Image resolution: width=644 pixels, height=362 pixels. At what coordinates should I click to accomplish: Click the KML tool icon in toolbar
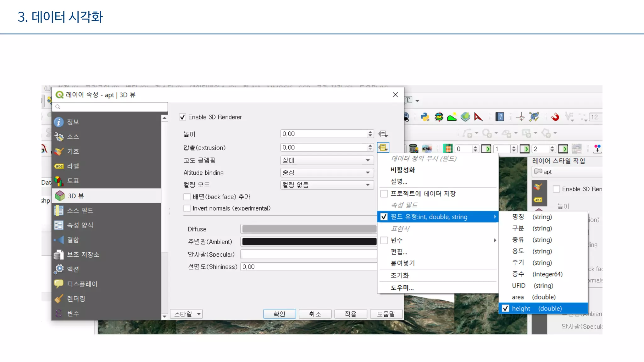(427, 149)
